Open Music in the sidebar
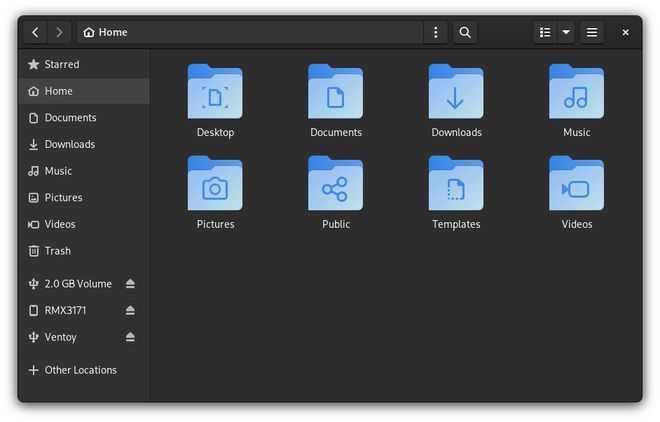The height and width of the screenshot is (422, 660). pyautogui.click(x=84, y=171)
